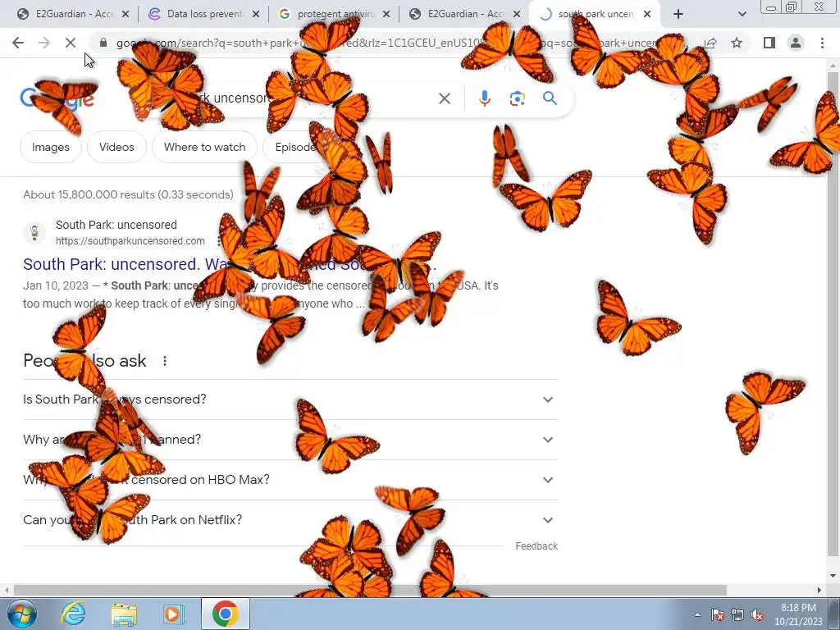
Task: Click the horizontal scrollbar thumb
Action: coord(370,590)
